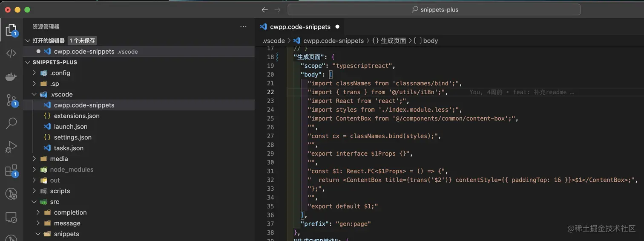
Task: Collapse the src folder
Action: point(34,202)
